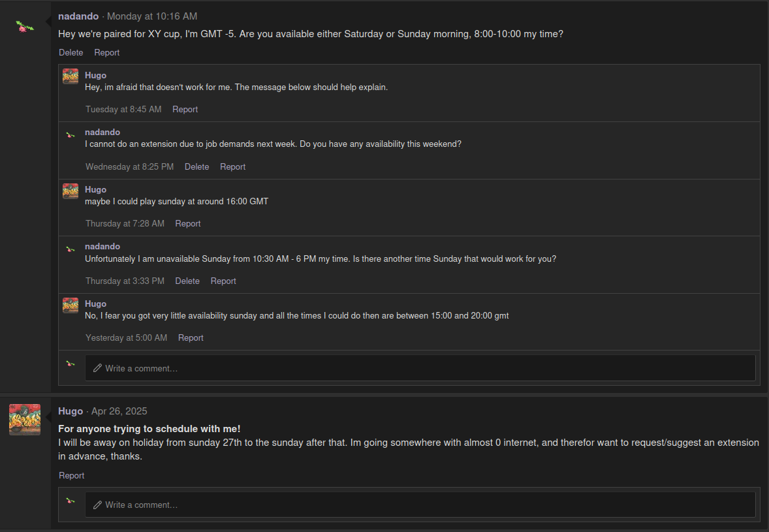Focus the comment field under nadando's post
The image size is (769, 532).
[x=420, y=368]
